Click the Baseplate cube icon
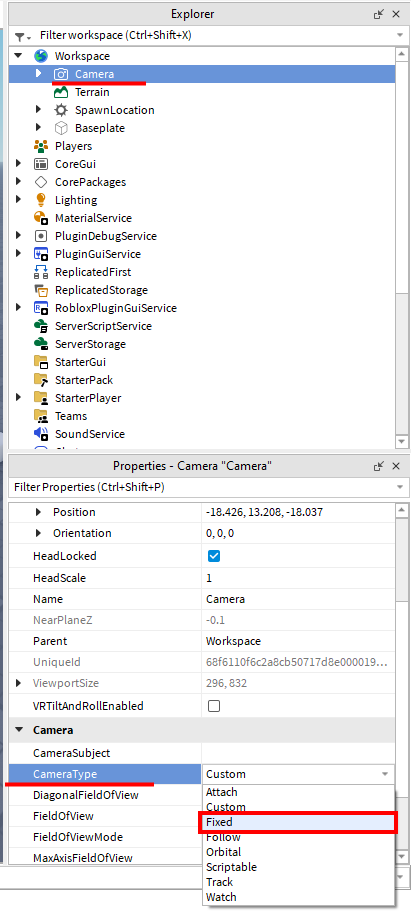Image resolution: width=411 pixels, height=922 pixels. (x=61, y=128)
